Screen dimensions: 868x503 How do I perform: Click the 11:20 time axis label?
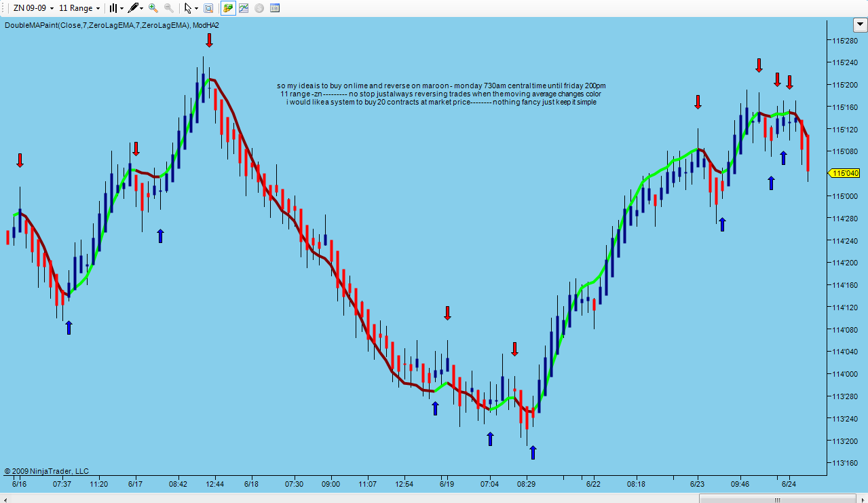tap(98, 484)
